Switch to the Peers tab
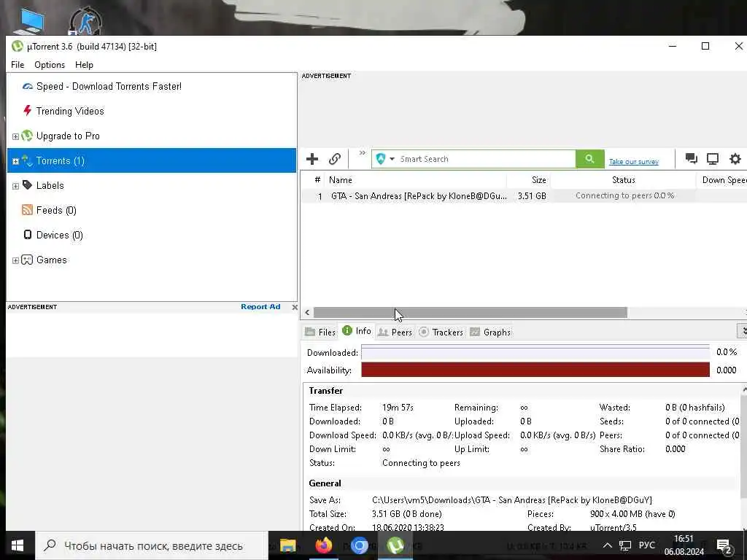Screen dimensions: 747x560 coord(395,332)
